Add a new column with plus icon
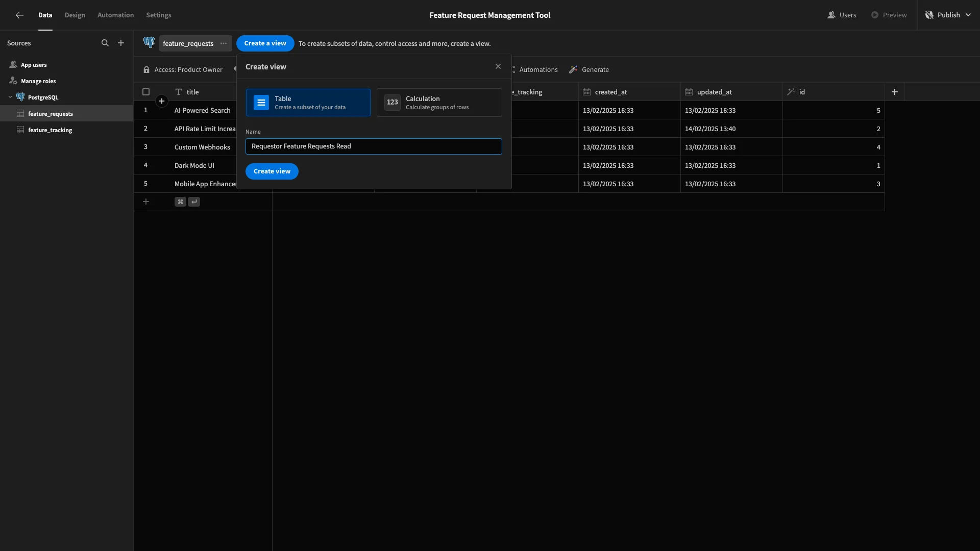Image resolution: width=980 pixels, height=551 pixels. click(895, 92)
